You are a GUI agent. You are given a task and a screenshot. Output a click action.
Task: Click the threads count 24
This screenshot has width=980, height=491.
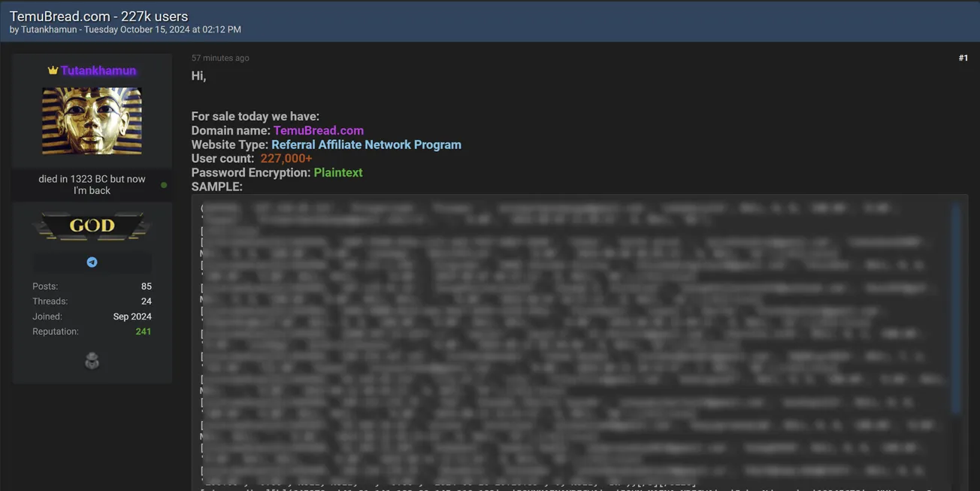point(146,302)
